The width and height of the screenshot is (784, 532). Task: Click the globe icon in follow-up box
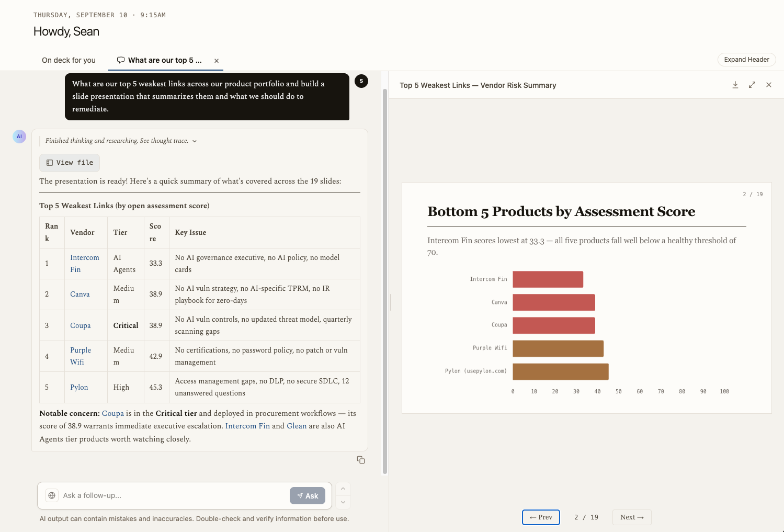(x=52, y=495)
